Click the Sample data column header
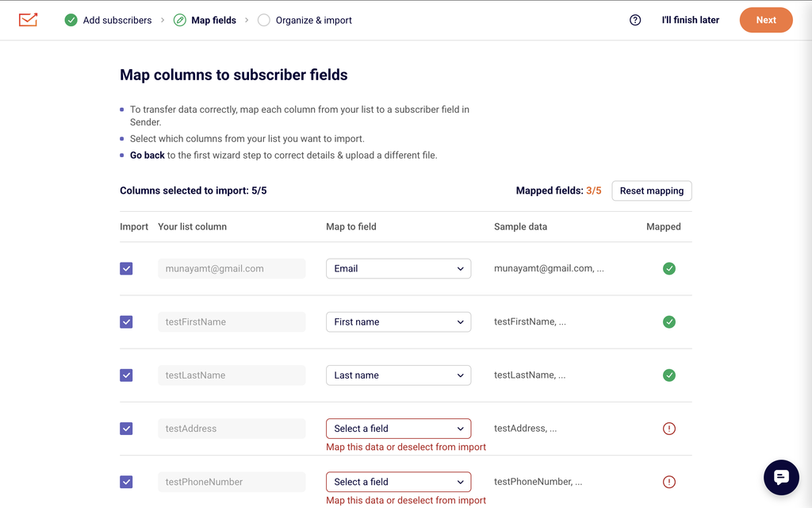This screenshot has width=812, height=508. click(x=520, y=226)
